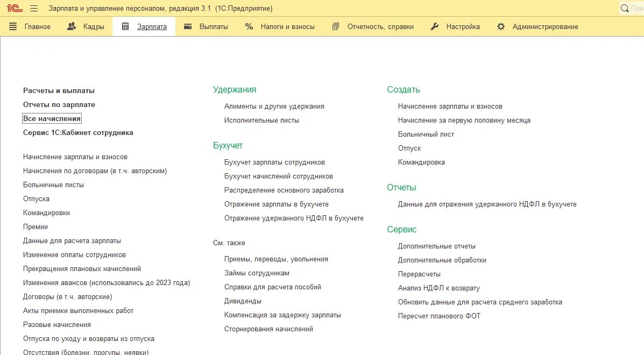
Task: Click the percent icon for Налоги и взносы
Action: [250, 26]
